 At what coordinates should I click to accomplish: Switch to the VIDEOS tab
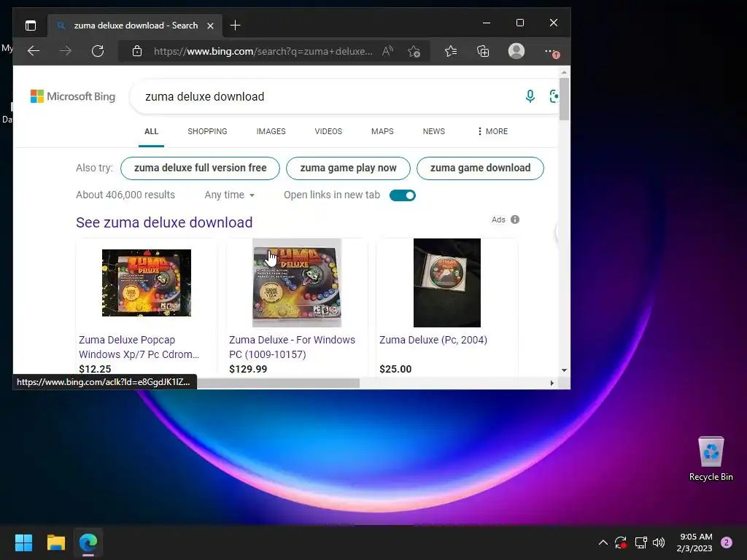(328, 131)
